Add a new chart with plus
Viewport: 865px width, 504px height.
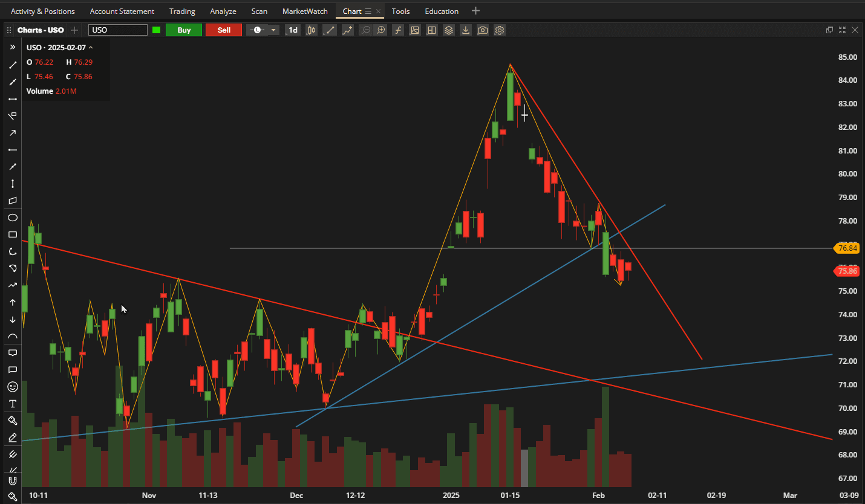click(x=74, y=30)
